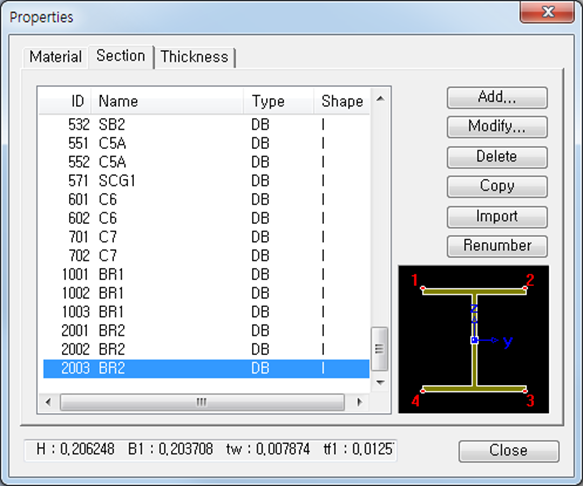Select row 702 C7
This screenshot has width=583, height=486.
point(206,256)
